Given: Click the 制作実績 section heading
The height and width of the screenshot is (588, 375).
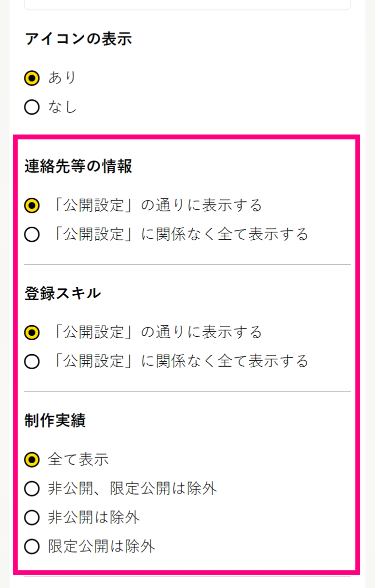Looking at the screenshot, I should [x=55, y=421].
